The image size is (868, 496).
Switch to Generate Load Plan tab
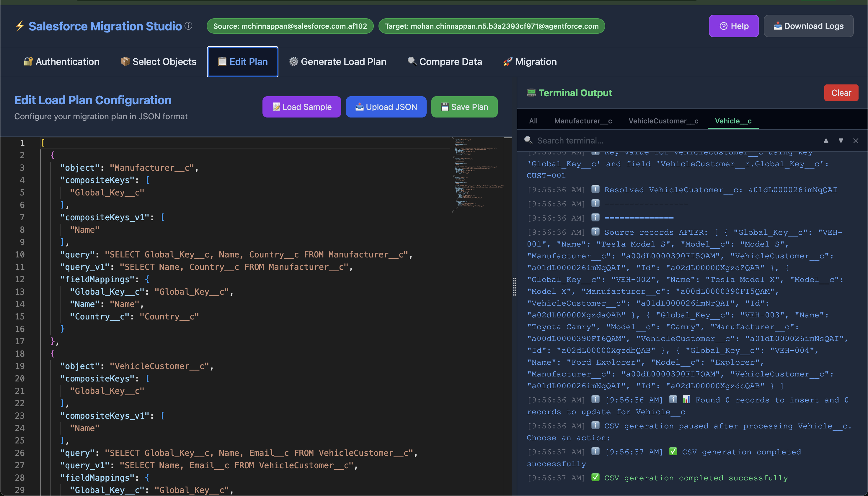coord(337,62)
